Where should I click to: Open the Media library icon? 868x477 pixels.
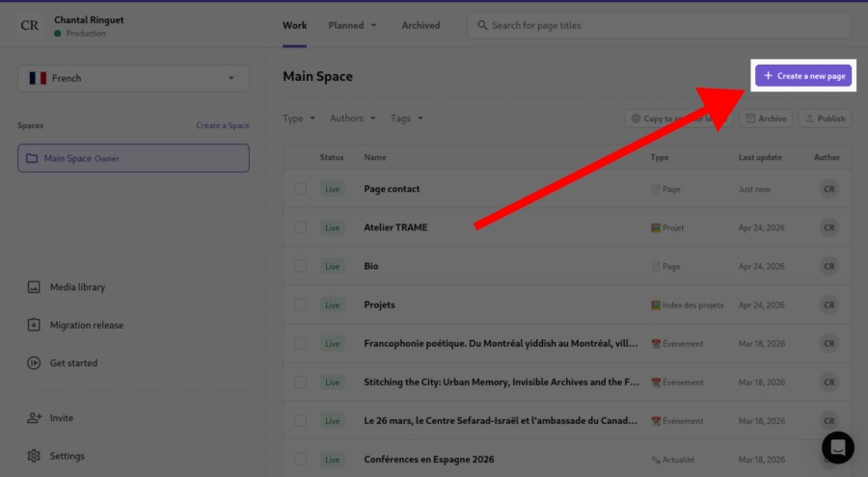pos(34,287)
